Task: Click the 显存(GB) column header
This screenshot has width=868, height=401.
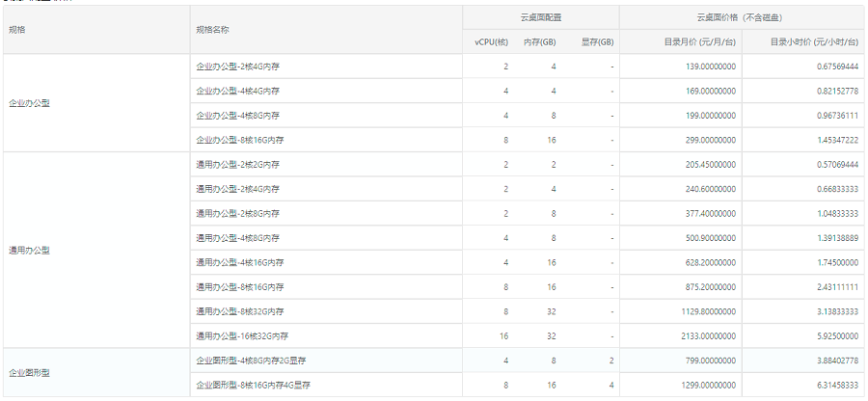Action: click(597, 42)
